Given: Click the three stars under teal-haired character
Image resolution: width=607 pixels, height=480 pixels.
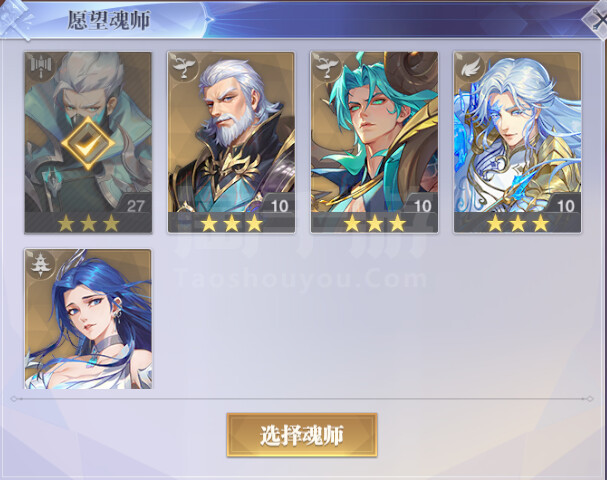Looking at the screenshot, I should pyautogui.click(x=374, y=223).
